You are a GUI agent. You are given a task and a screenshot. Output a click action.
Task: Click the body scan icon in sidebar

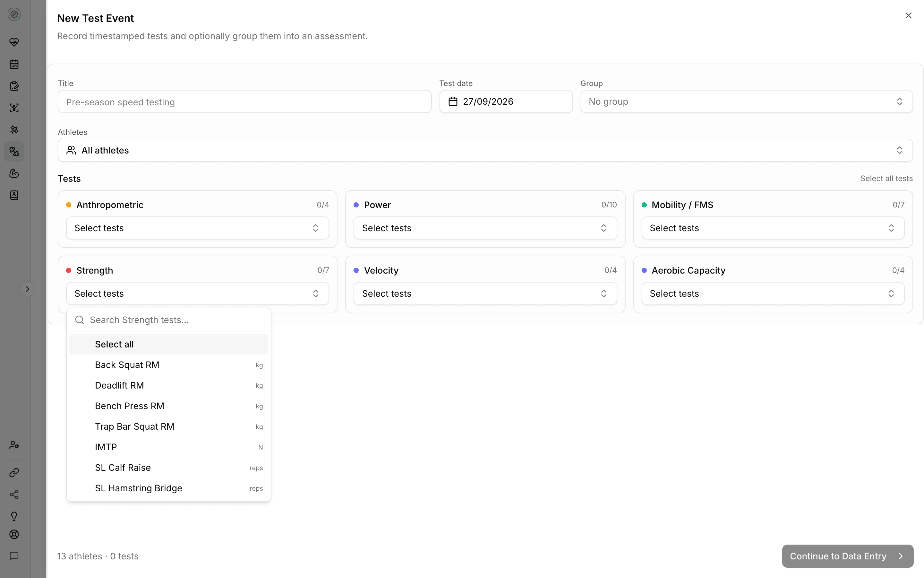14,108
